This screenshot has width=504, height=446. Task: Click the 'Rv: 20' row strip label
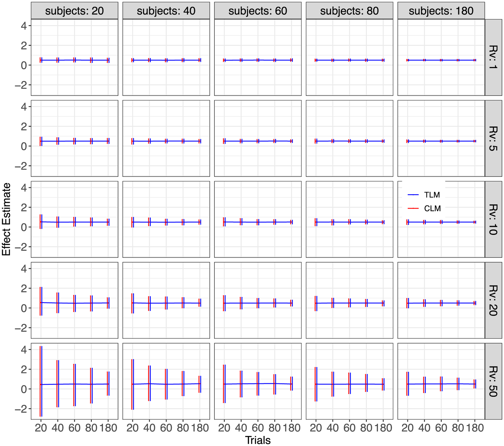point(493,300)
